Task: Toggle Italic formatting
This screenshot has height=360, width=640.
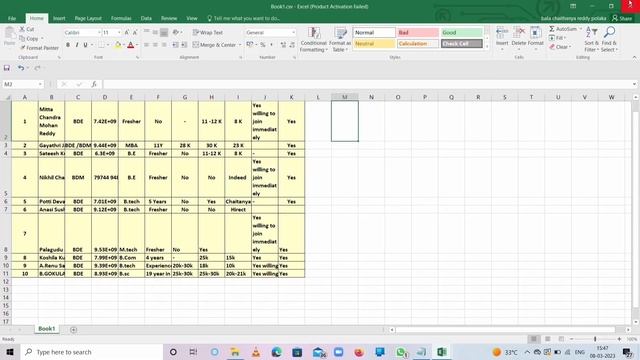Action: pos(77,45)
